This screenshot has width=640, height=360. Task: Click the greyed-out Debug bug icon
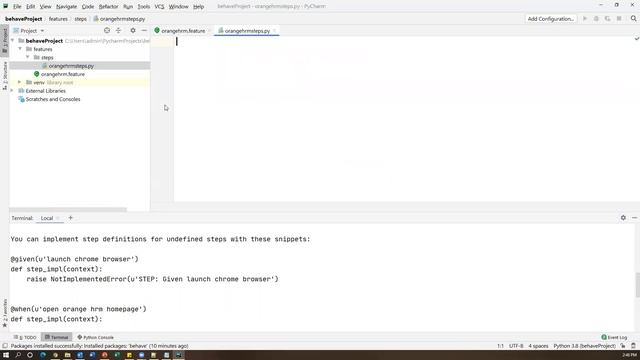coord(596,19)
